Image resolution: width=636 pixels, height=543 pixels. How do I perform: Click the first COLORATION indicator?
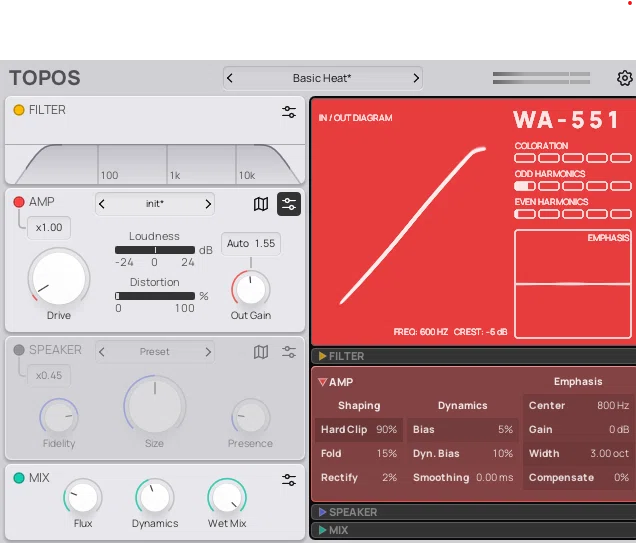click(525, 158)
